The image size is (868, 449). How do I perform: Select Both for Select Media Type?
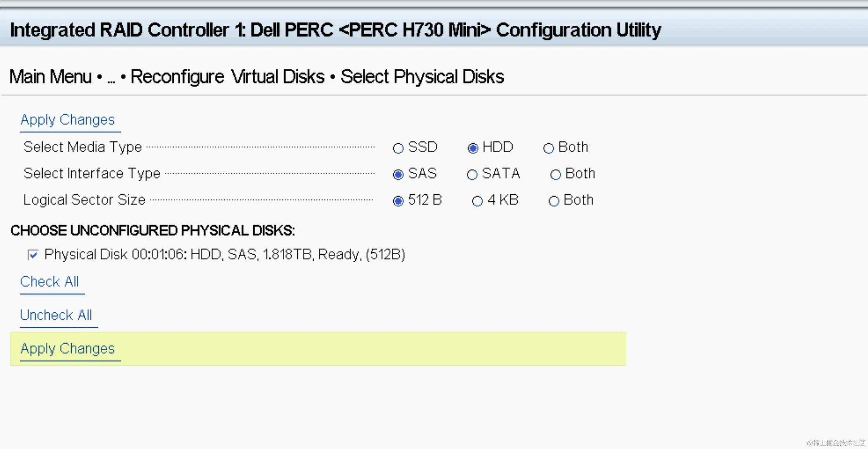[549, 148]
